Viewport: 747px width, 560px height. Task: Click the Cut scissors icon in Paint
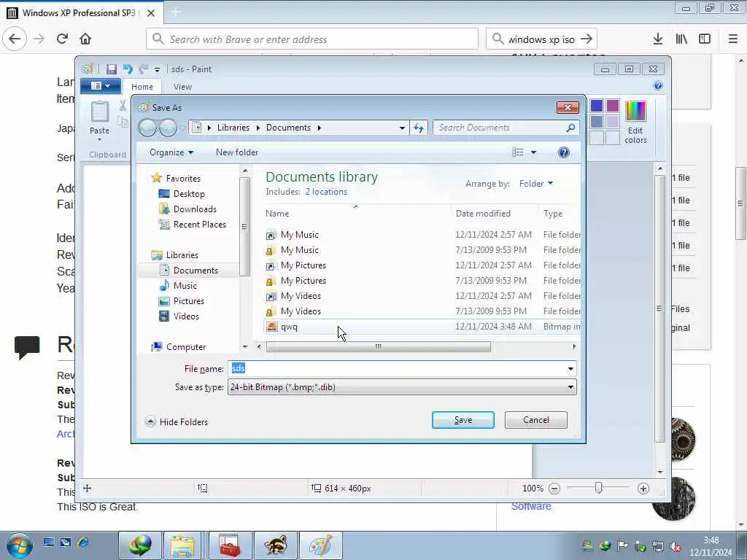point(123,105)
